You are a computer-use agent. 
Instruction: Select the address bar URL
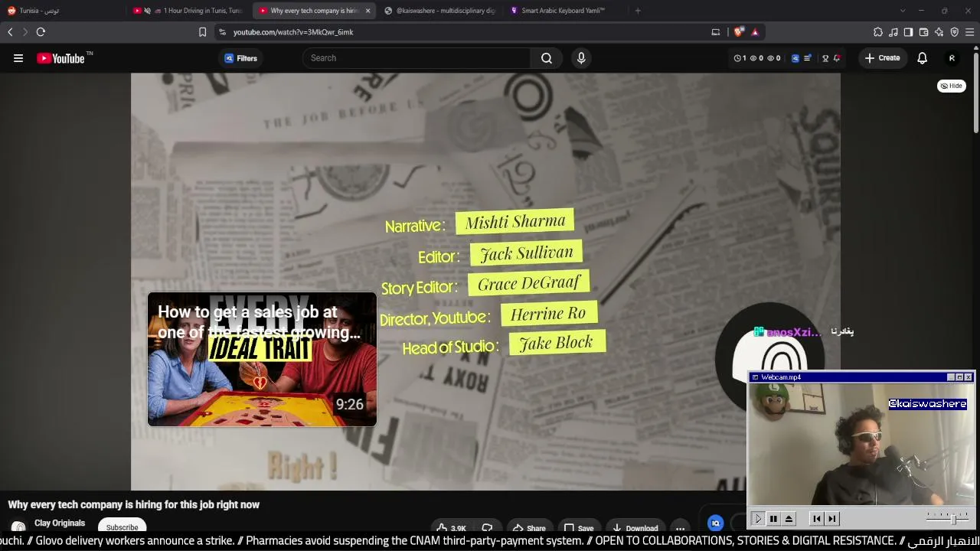[x=293, y=32]
